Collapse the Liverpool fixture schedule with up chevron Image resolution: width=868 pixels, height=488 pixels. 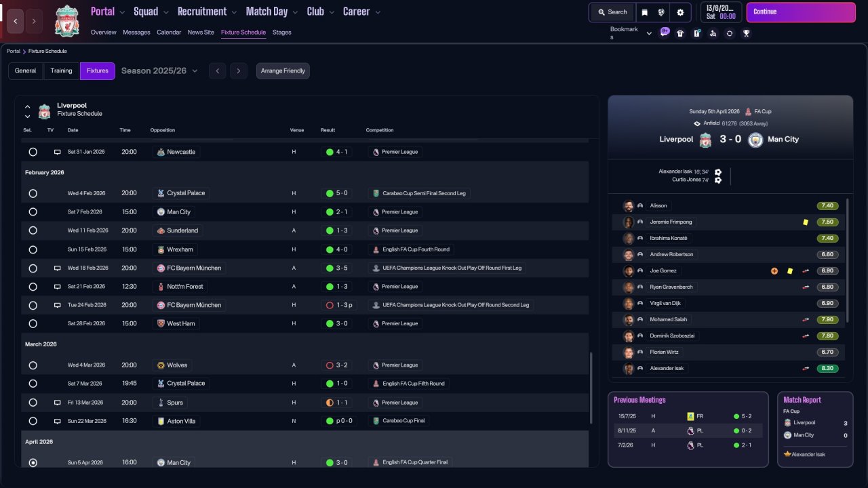(28, 106)
